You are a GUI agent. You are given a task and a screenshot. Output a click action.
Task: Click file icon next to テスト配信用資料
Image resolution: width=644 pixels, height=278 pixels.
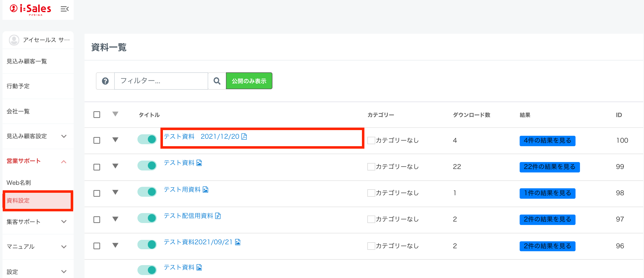click(x=218, y=216)
